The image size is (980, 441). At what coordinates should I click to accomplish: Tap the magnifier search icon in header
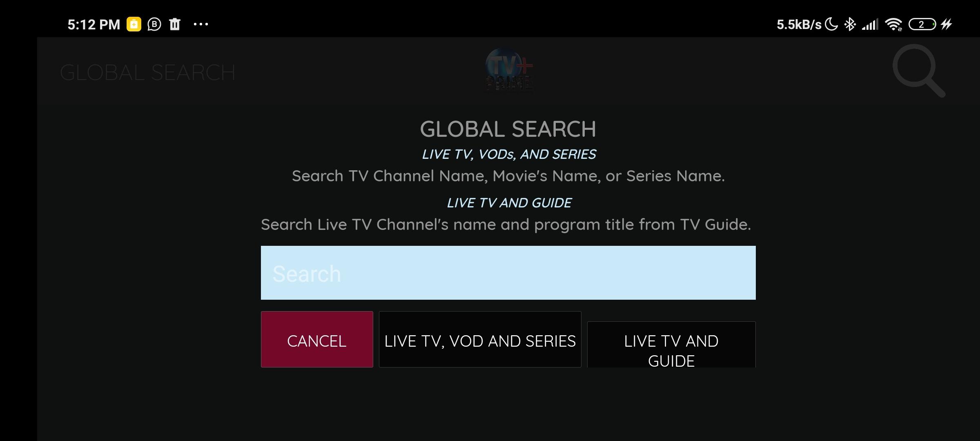tap(919, 71)
